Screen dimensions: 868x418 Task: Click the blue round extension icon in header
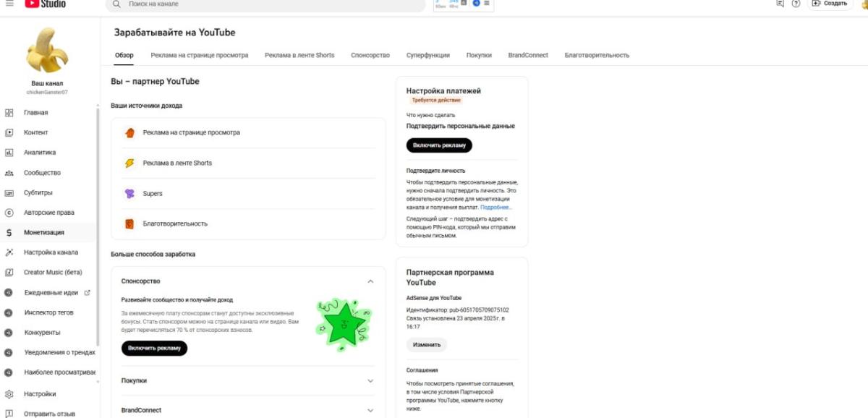click(477, 4)
